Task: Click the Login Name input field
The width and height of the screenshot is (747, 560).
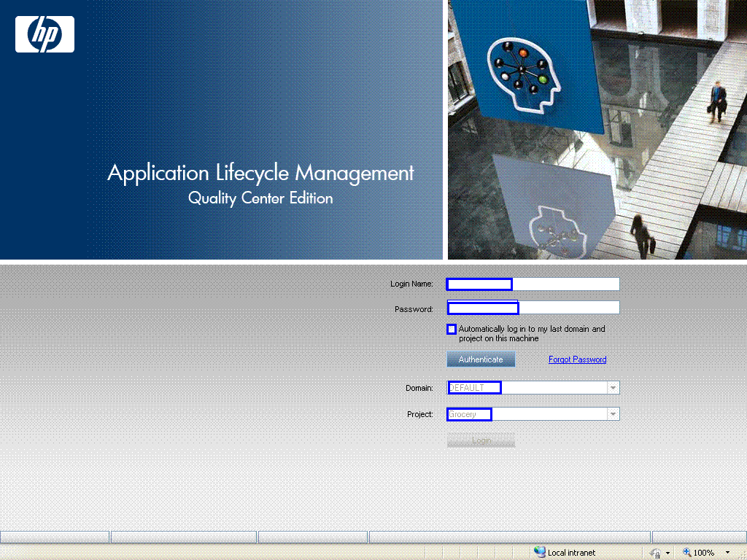Action: click(x=533, y=284)
